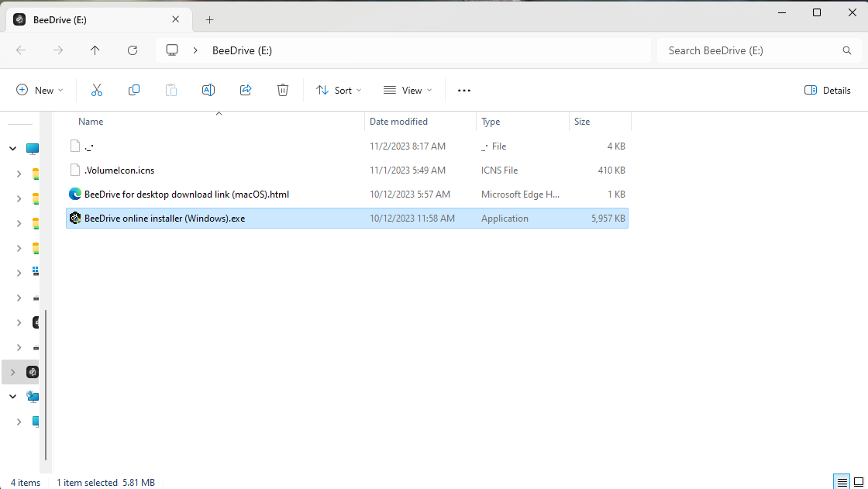Toggle the Details pane button
The image size is (868, 489).
point(828,91)
